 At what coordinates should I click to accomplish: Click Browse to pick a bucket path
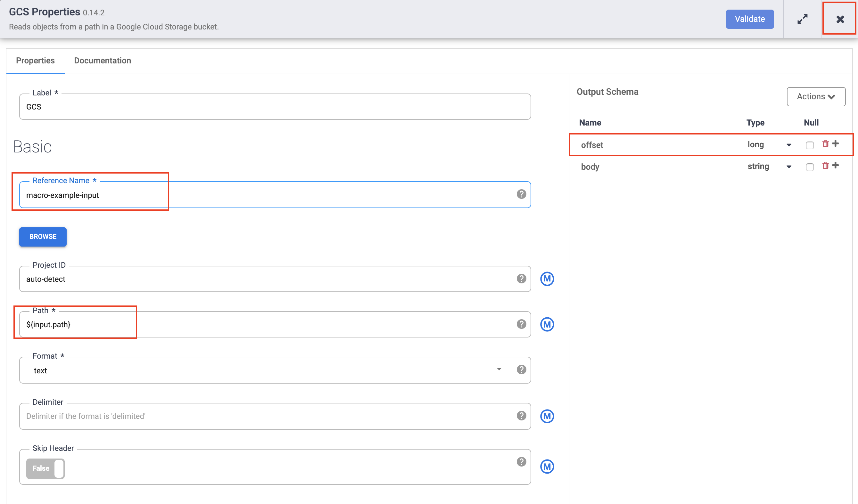[x=43, y=237]
